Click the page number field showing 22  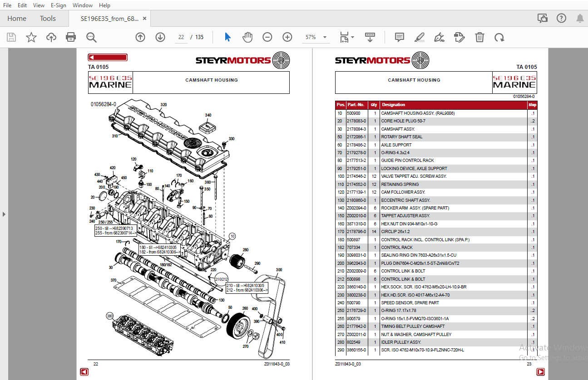(181, 37)
